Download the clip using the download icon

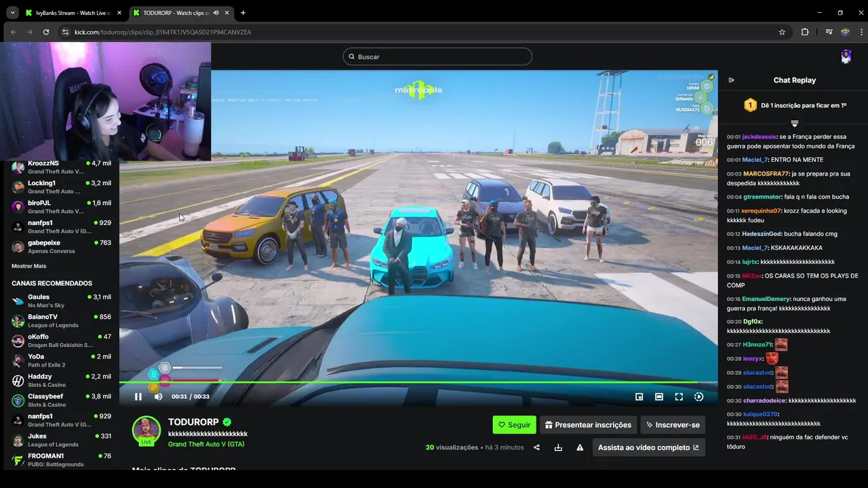(x=558, y=447)
